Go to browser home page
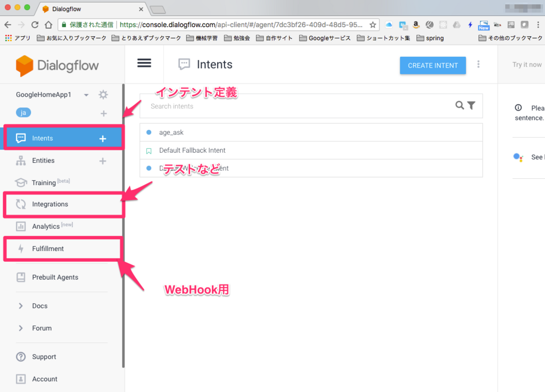545x392 pixels. click(x=48, y=24)
